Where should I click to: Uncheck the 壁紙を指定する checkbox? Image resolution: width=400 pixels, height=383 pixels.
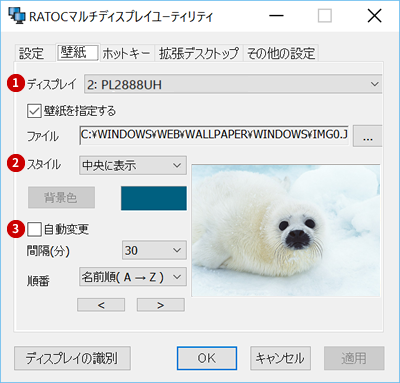34,111
